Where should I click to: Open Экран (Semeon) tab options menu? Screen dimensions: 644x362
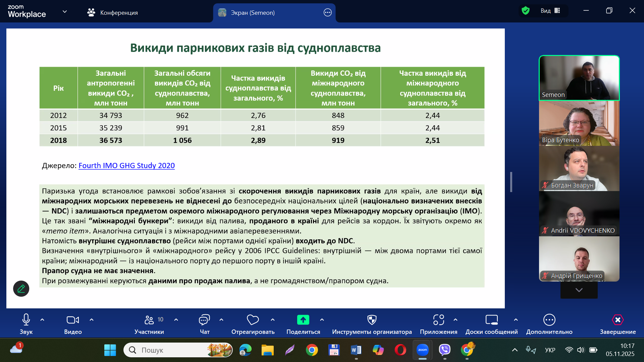(x=327, y=13)
